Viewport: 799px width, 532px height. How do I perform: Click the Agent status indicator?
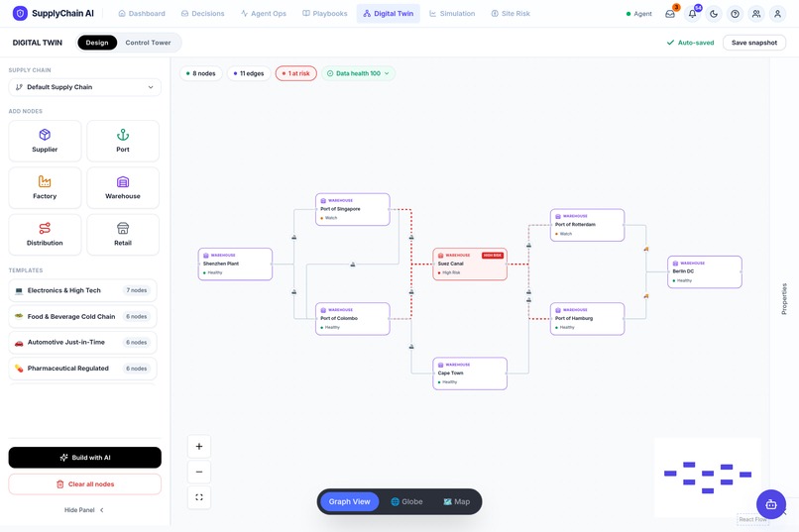click(639, 14)
